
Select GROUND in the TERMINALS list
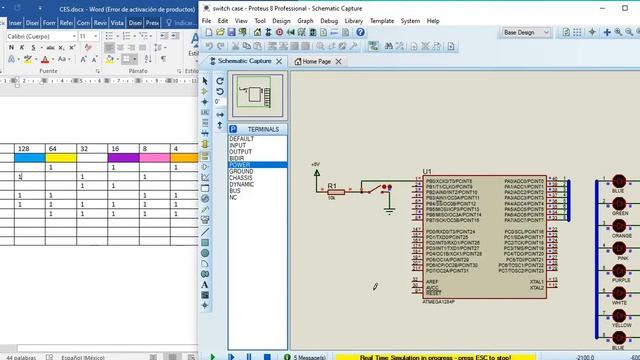pyautogui.click(x=241, y=171)
